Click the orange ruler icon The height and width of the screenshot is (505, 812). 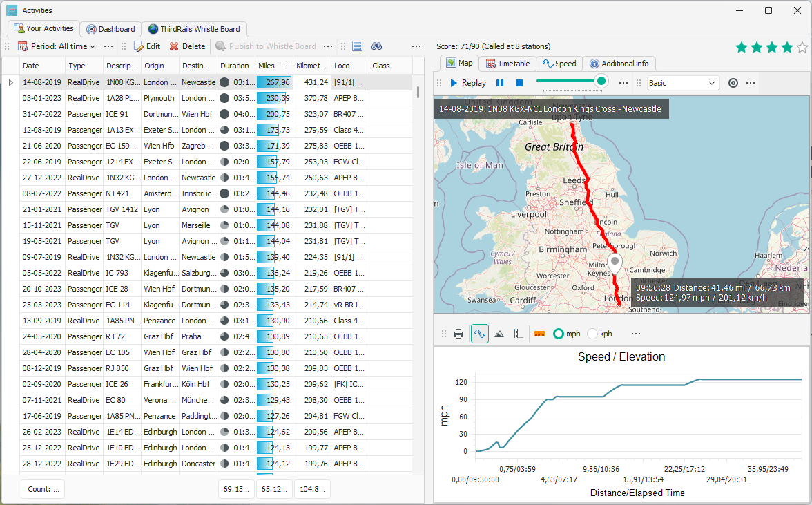539,334
